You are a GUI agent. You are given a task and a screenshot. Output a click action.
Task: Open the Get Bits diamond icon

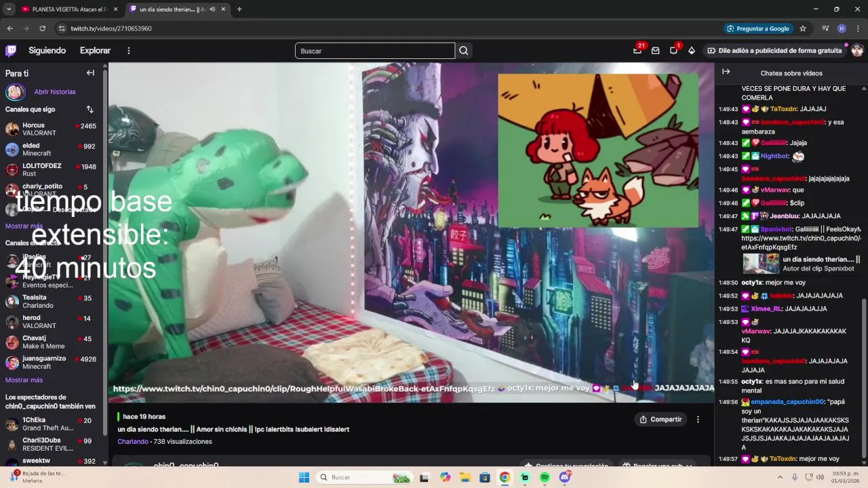point(692,50)
